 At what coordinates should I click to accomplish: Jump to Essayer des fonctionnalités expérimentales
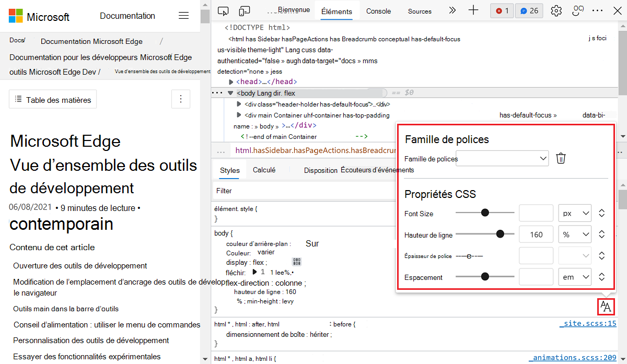[87, 357]
